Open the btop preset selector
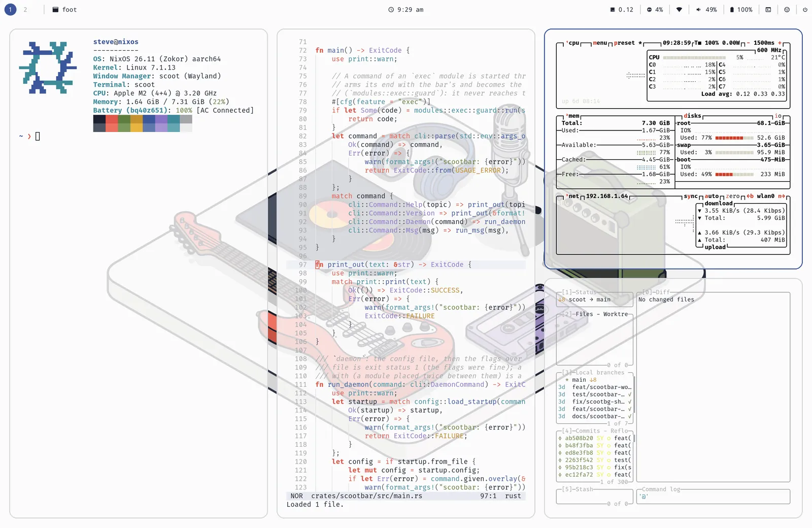 click(x=628, y=43)
